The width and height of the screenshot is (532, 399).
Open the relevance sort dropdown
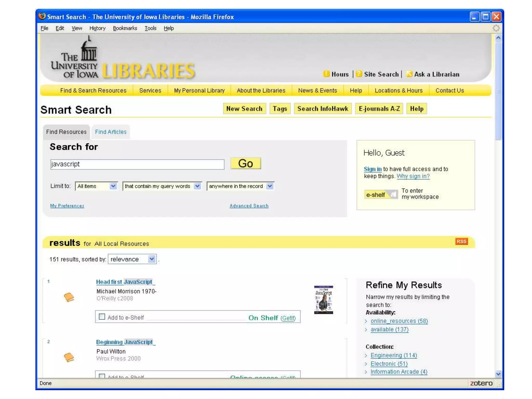(x=132, y=259)
